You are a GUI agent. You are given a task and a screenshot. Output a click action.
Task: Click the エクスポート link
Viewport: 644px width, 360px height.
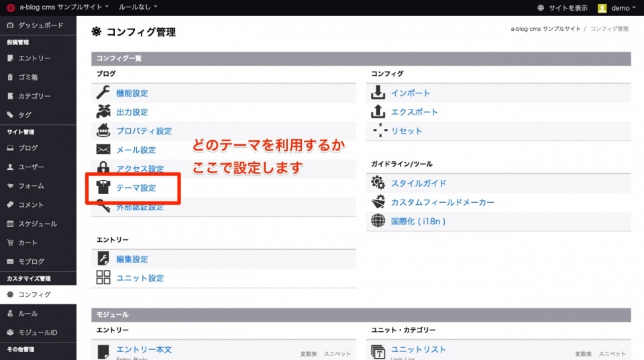point(415,112)
